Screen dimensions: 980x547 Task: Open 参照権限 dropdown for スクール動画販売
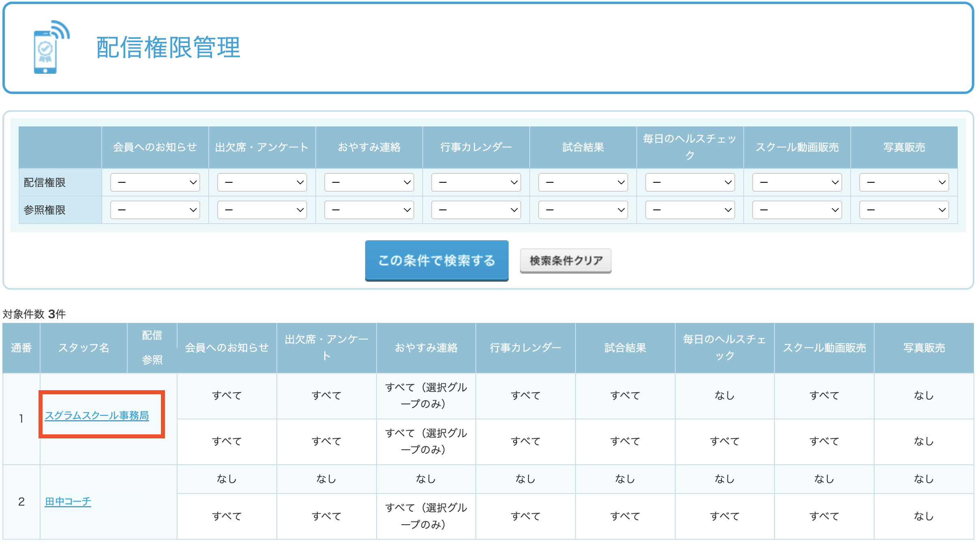(797, 210)
